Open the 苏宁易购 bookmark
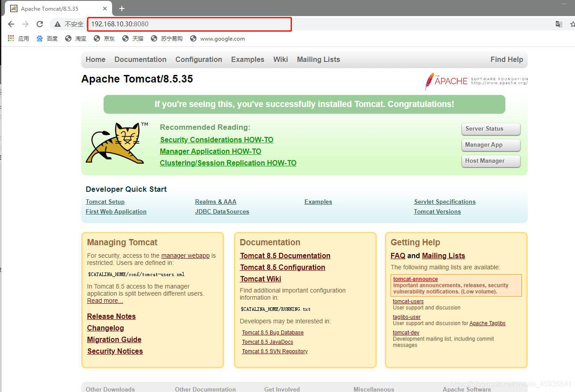The height and width of the screenshot is (392, 575). coord(167,39)
